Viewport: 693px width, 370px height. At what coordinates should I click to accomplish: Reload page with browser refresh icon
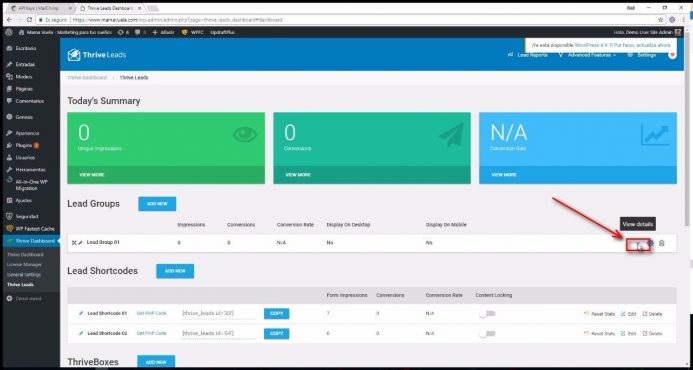tap(29, 20)
